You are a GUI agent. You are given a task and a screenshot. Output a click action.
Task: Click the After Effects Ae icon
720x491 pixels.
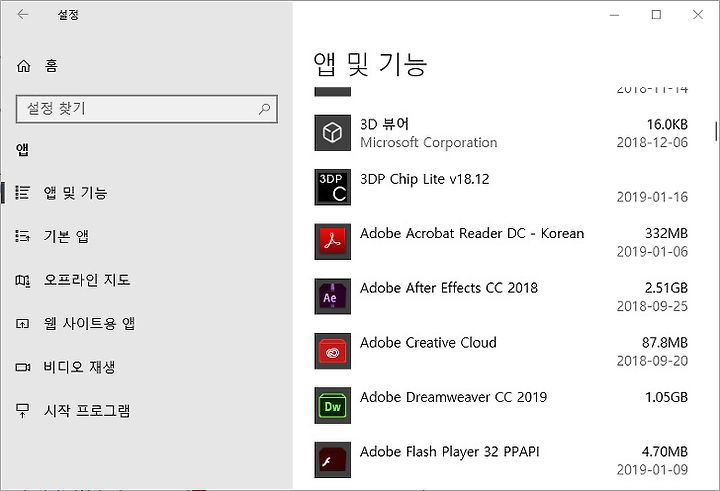coord(332,296)
